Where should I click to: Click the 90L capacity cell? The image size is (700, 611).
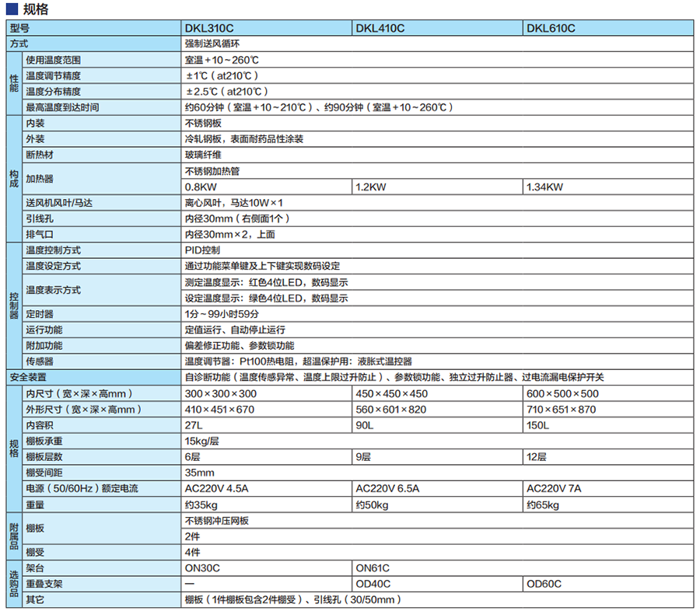[364, 425]
